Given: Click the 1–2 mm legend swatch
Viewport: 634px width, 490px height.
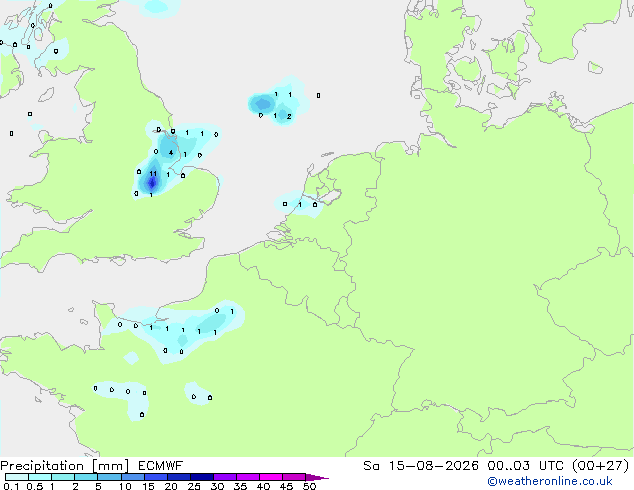Looking at the screenshot, I should [x=63, y=477].
